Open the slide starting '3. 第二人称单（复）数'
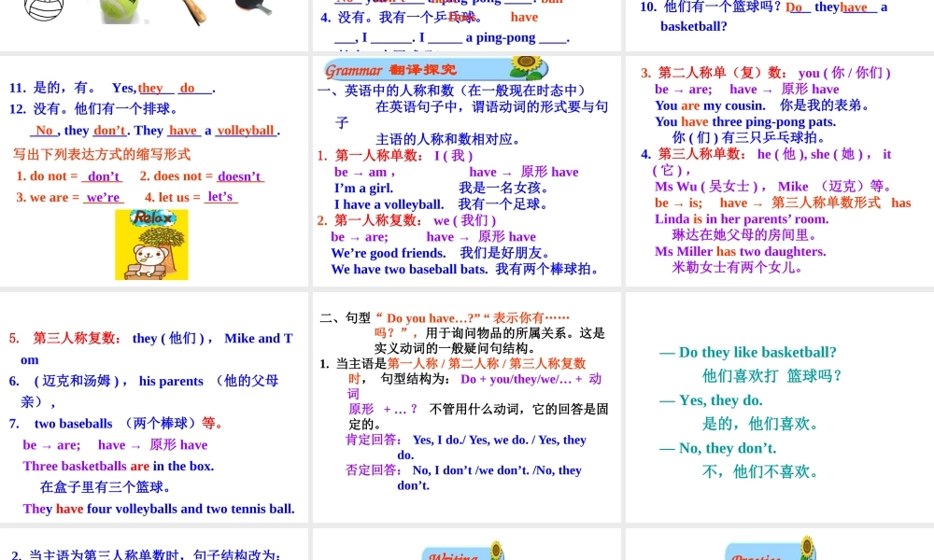934x560 pixels. pos(779,171)
